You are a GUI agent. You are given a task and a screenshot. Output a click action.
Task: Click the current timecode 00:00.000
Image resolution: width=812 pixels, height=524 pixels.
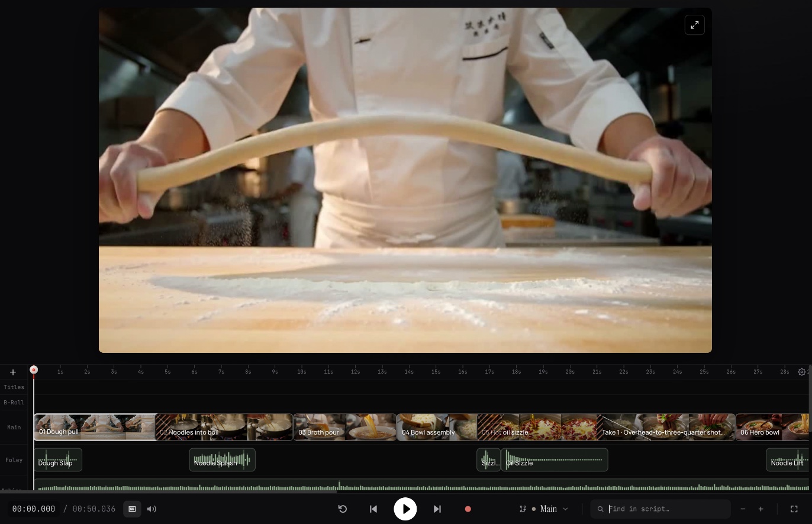point(34,509)
